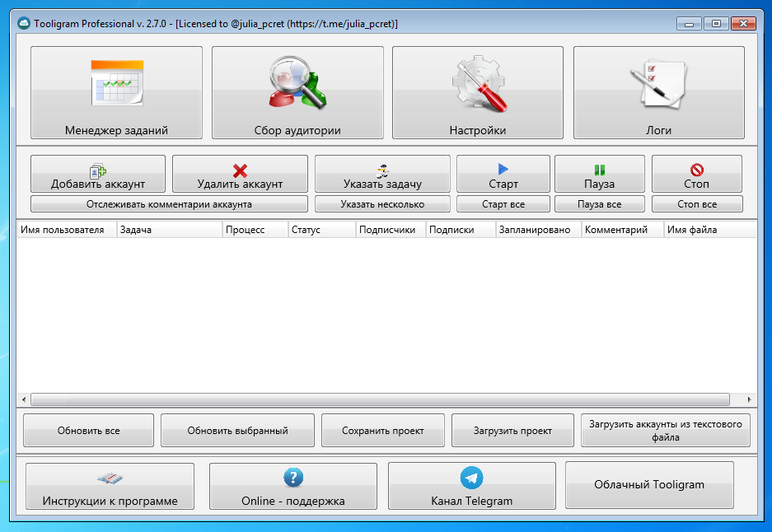772x532 pixels.
Task: Sort by Задача column header
Action: point(170,230)
